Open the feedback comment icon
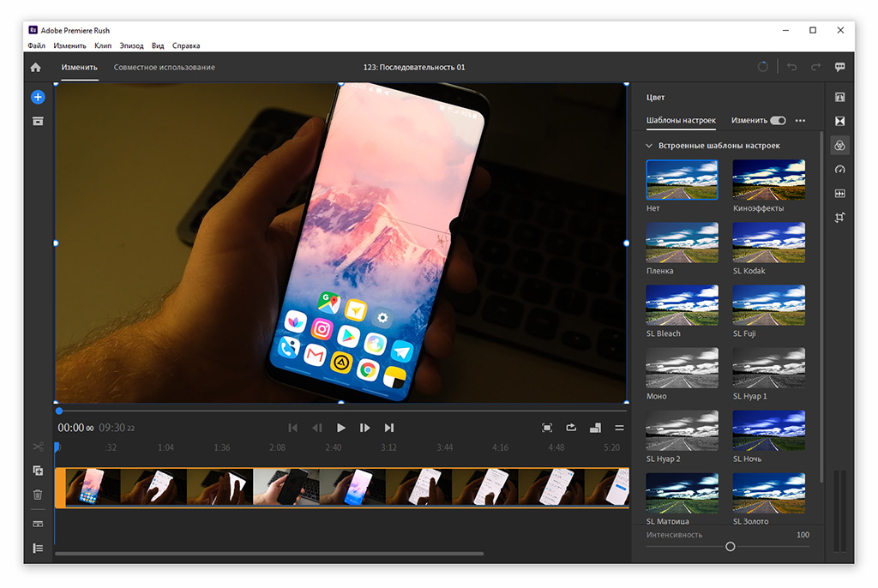This screenshot has height=588, width=878. 840,67
